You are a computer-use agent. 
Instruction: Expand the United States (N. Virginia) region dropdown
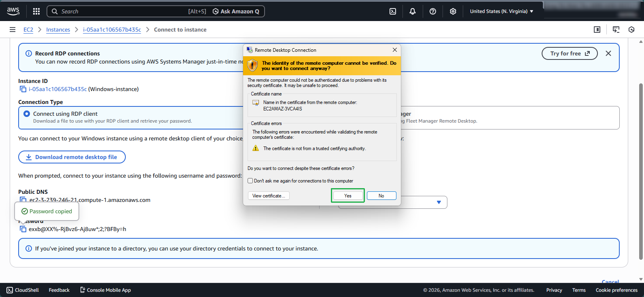coord(502,11)
